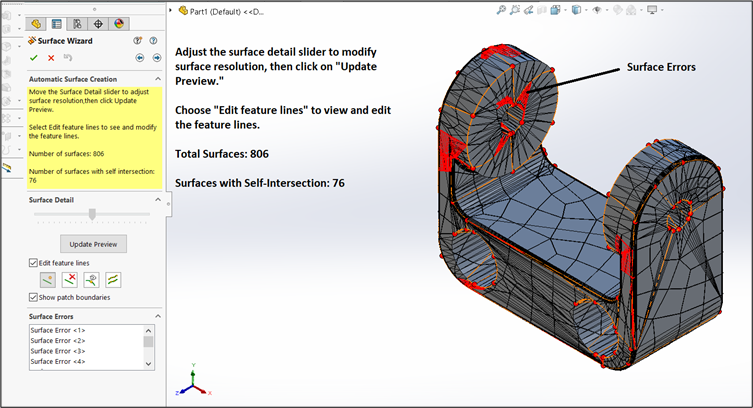The image size is (753, 408).
Task: Select Surface Error <2> in the list
Action: click(58, 340)
